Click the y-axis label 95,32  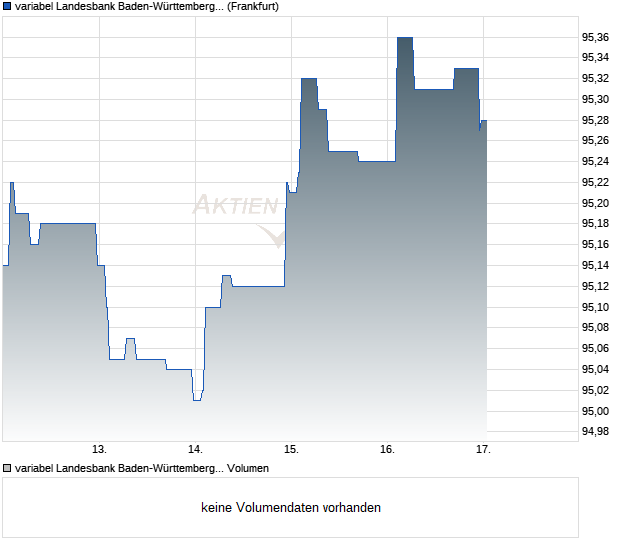595,79
